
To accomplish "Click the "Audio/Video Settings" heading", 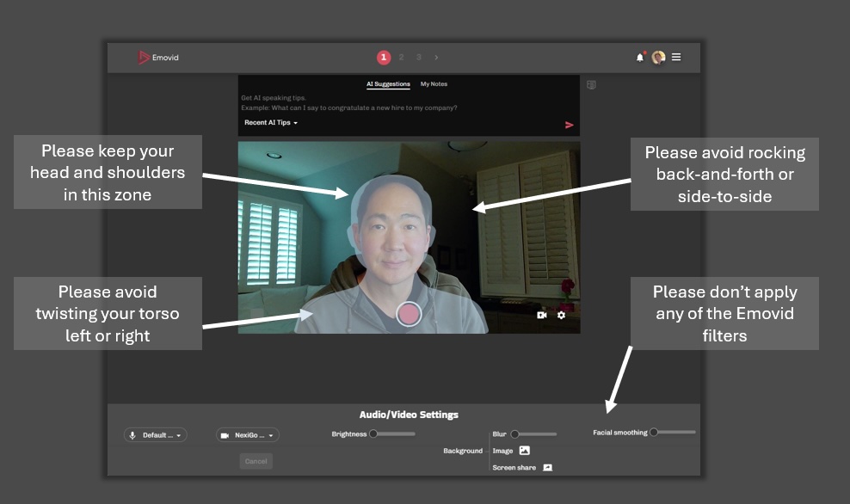I will [x=409, y=415].
